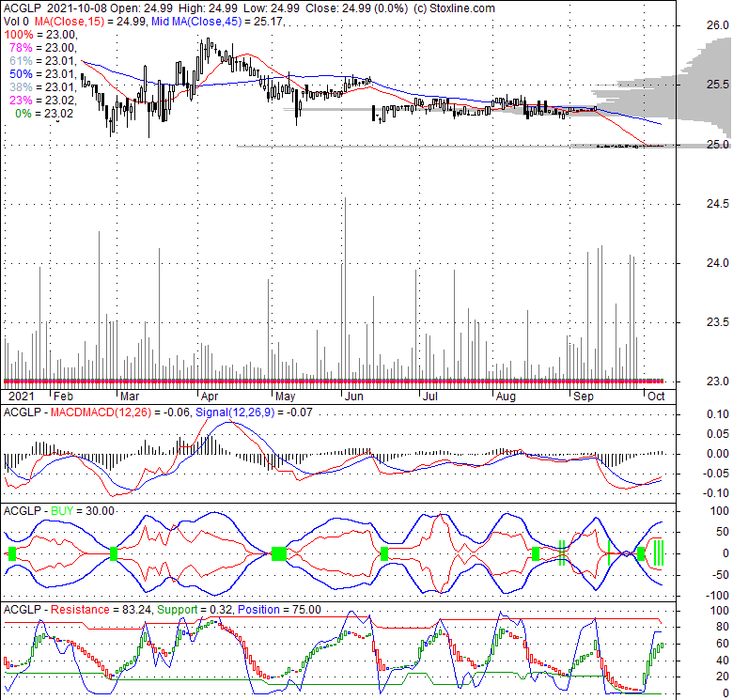Click the 'Feb' month label

(63, 397)
